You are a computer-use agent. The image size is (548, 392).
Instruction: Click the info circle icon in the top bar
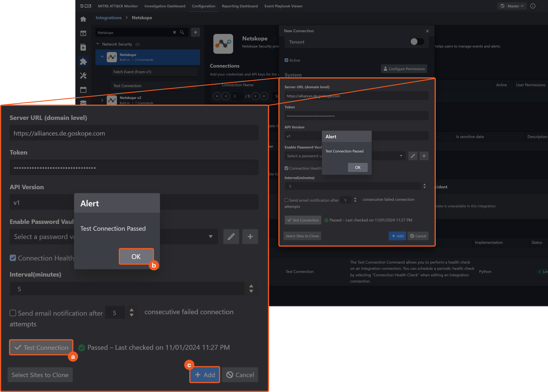click(533, 6)
